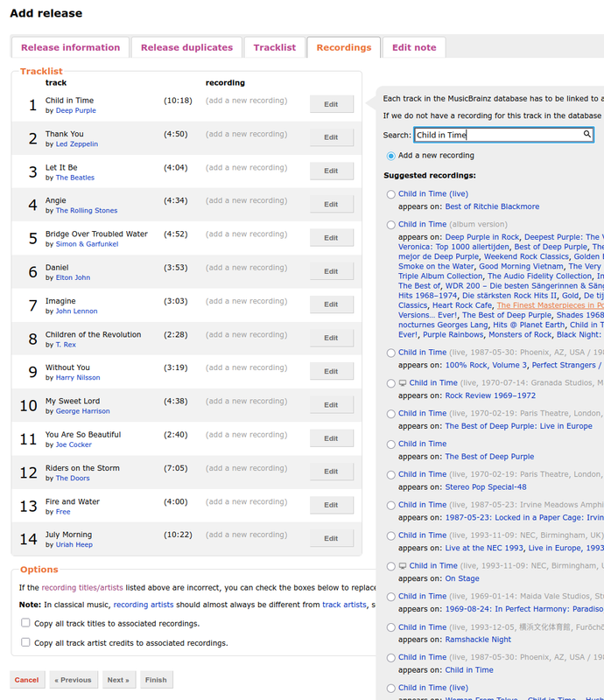Click the Cancel button

pos(27,680)
